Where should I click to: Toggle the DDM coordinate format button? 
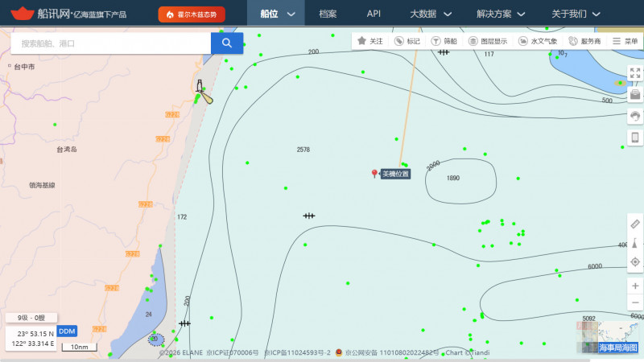click(67, 331)
